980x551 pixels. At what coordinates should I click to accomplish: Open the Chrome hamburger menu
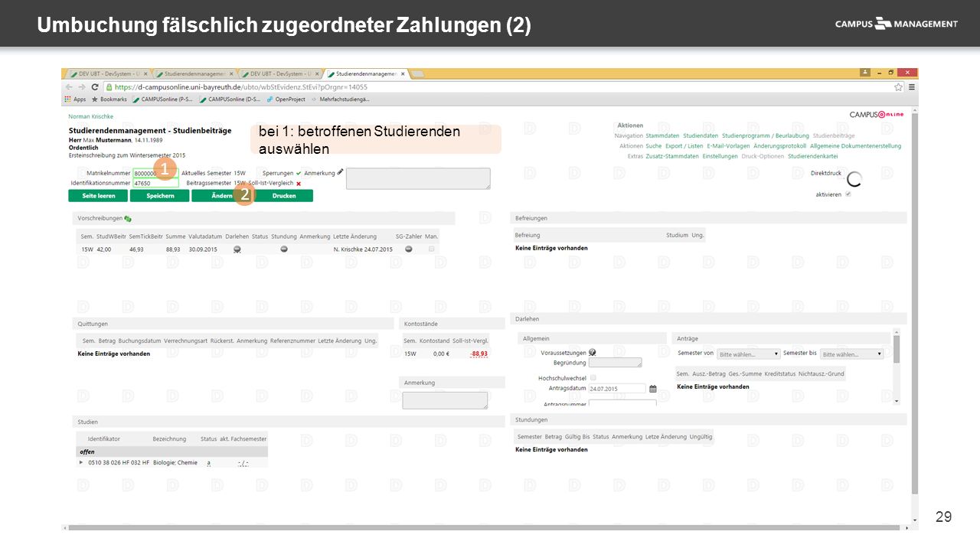[910, 87]
